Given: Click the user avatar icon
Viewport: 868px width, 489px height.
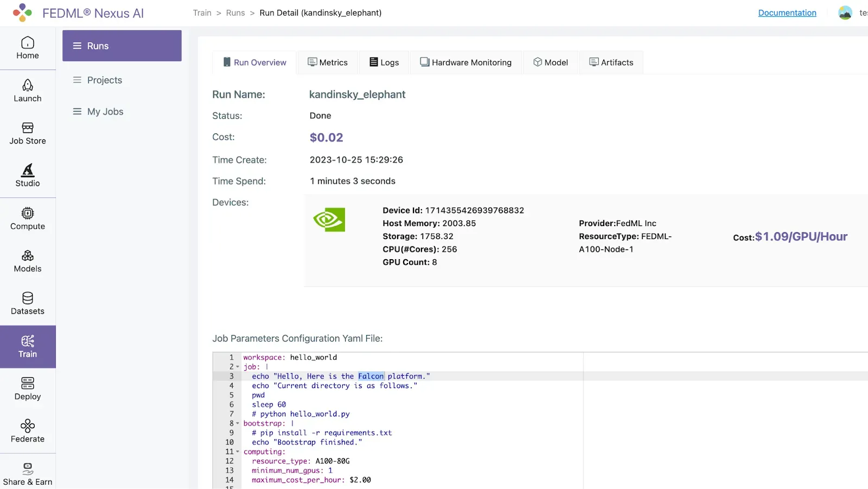Looking at the screenshot, I should click(845, 12).
